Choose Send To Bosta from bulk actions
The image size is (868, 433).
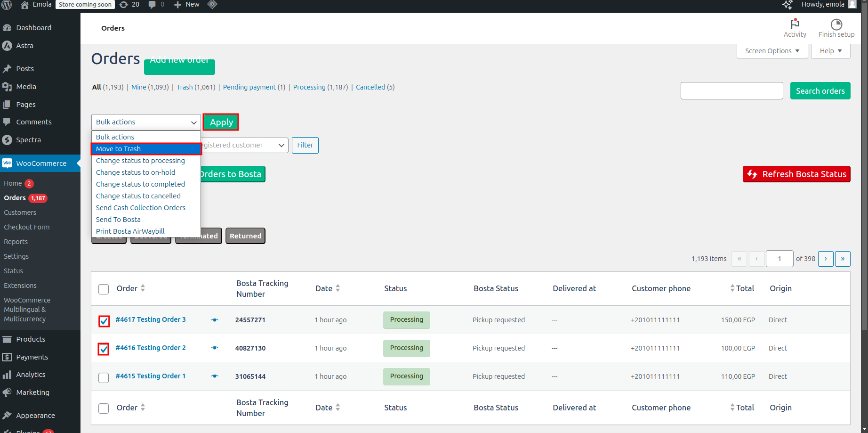click(146, 220)
